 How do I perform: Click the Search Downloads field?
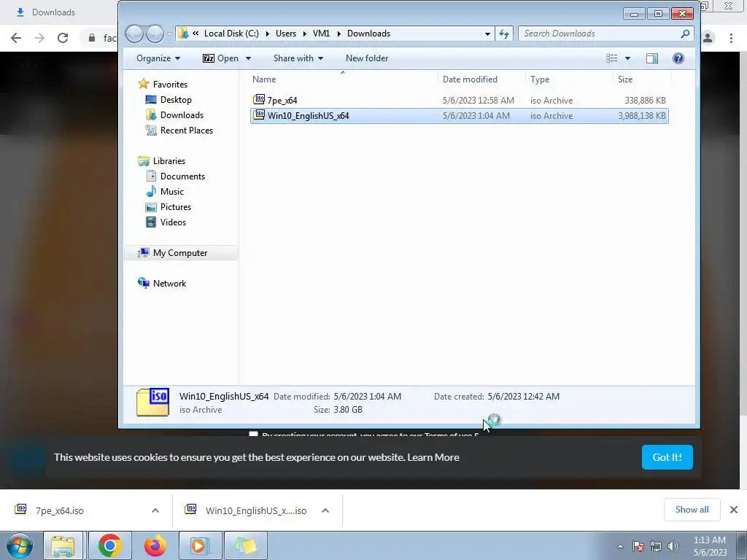[600, 34]
